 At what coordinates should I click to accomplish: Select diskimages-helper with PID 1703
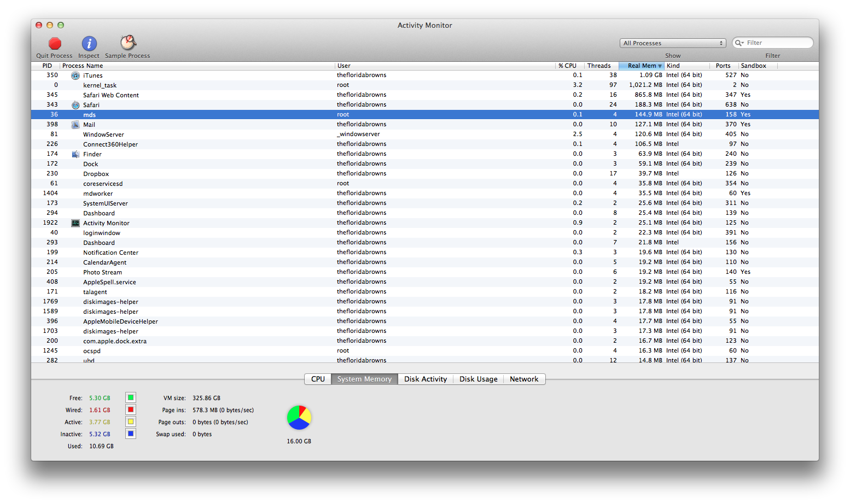425,331
